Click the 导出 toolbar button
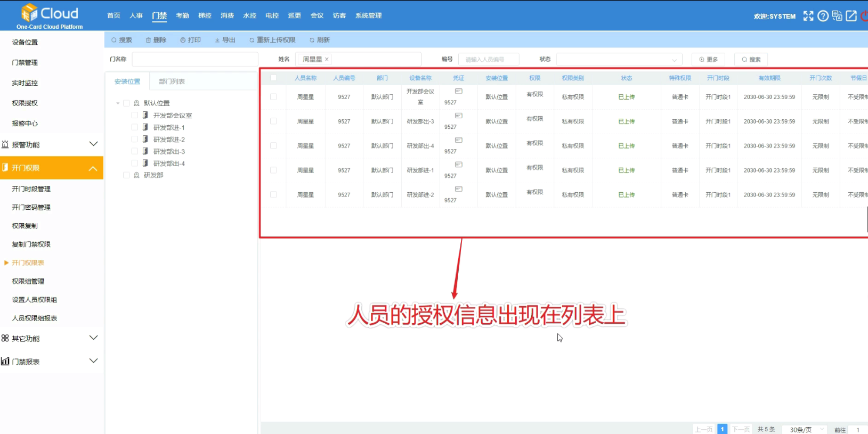This screenshot has width=868, height=434. point(225,40)
